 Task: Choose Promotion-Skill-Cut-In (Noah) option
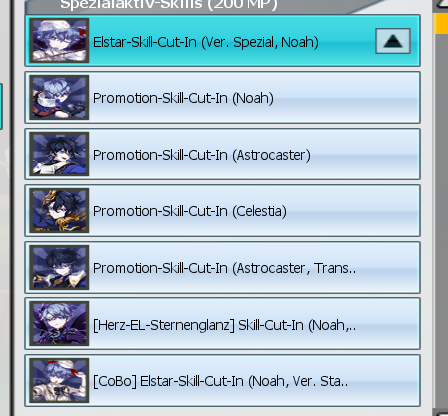pos(222,97)
